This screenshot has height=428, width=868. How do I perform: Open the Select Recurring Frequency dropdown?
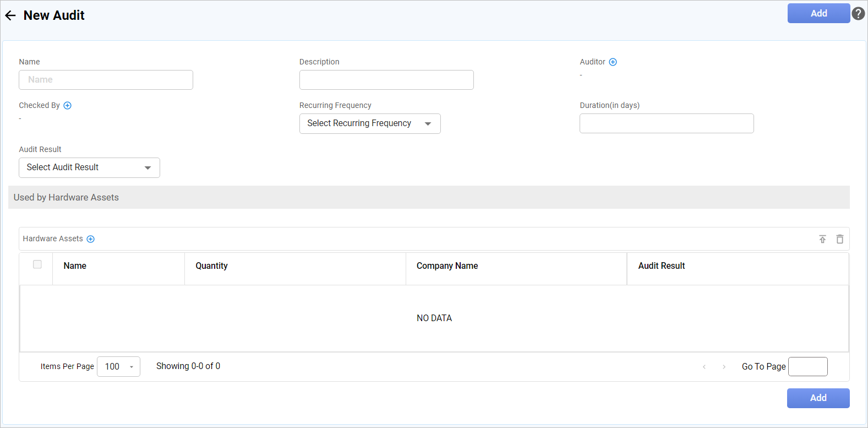(x=369, y=123)
